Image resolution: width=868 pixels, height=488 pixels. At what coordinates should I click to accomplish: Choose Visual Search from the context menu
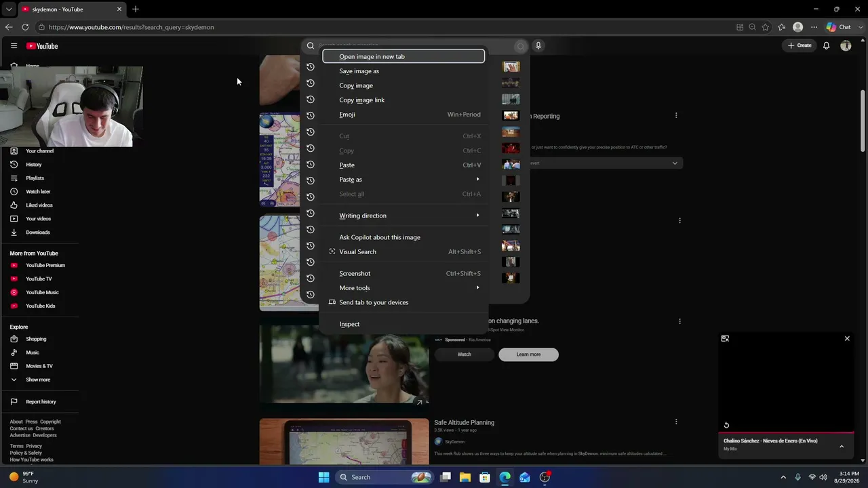pyautogui.click(x=403, y=251)
